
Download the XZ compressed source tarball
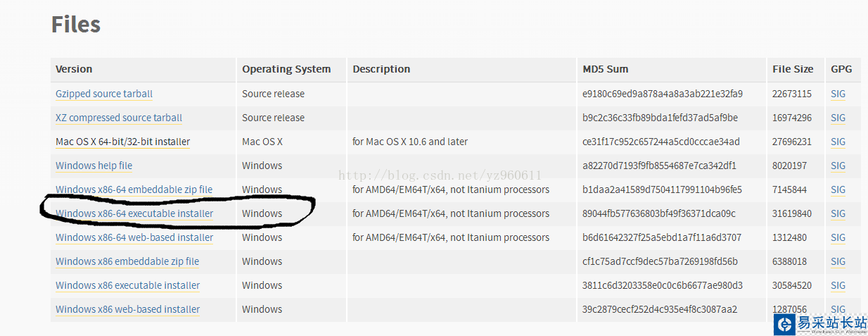[x=119, y=118]
